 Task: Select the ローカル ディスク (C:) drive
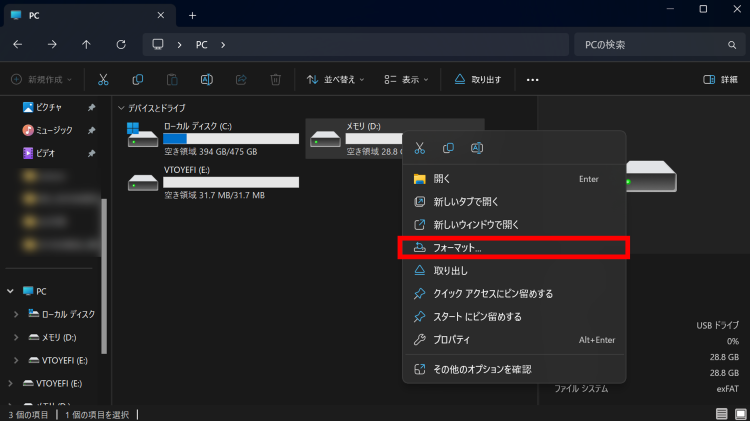click(213, 139)
